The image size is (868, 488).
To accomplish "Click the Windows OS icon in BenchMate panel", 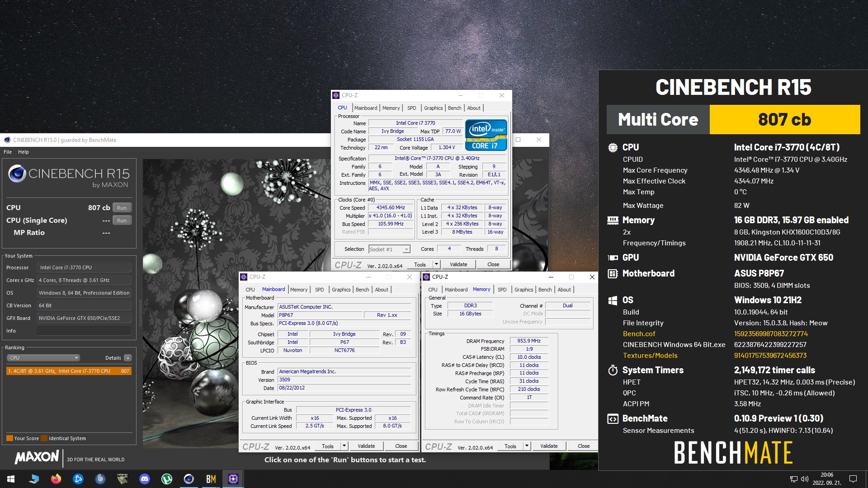I will (613, 300).
